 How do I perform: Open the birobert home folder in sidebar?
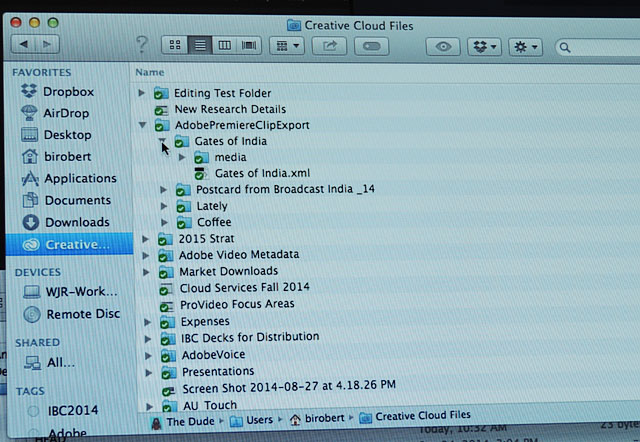click(56, 156)
